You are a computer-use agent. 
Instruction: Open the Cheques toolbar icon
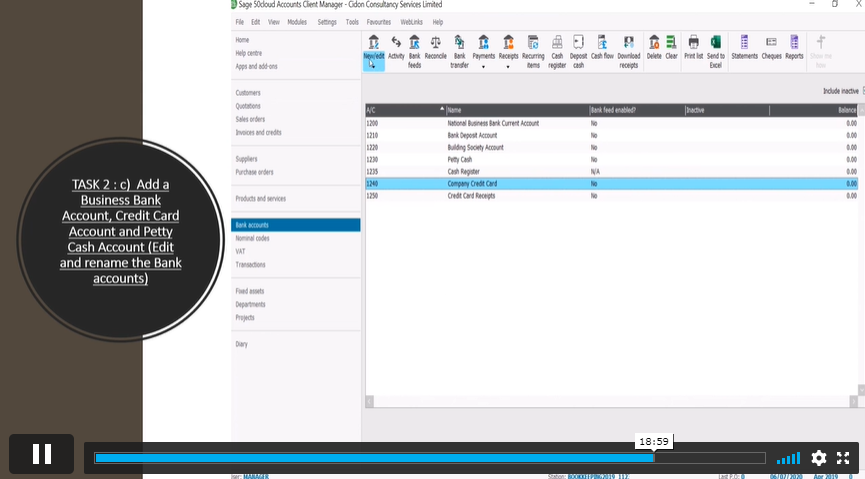tap(771, 42)
